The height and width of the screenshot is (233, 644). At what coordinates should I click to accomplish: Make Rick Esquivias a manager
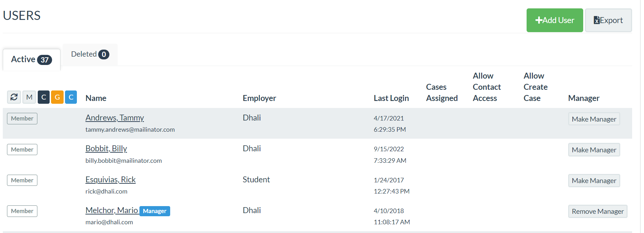594,181
